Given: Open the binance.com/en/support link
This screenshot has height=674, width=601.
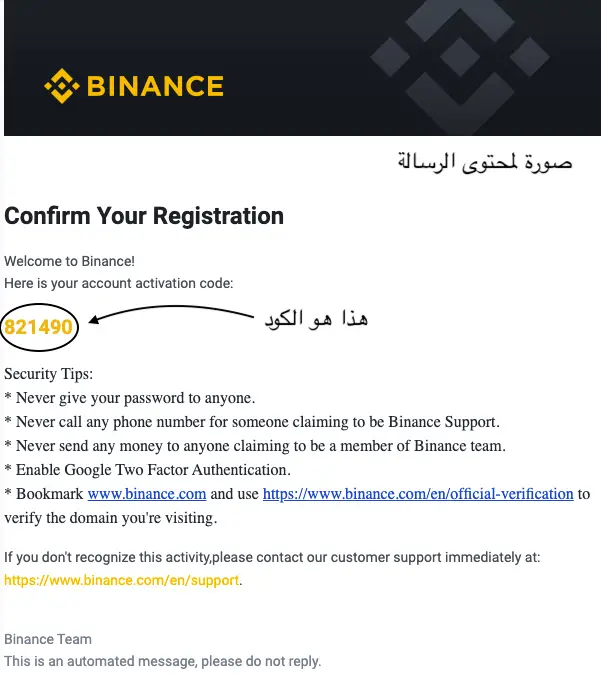Looking at the screenshot, I should coord(122,580).
